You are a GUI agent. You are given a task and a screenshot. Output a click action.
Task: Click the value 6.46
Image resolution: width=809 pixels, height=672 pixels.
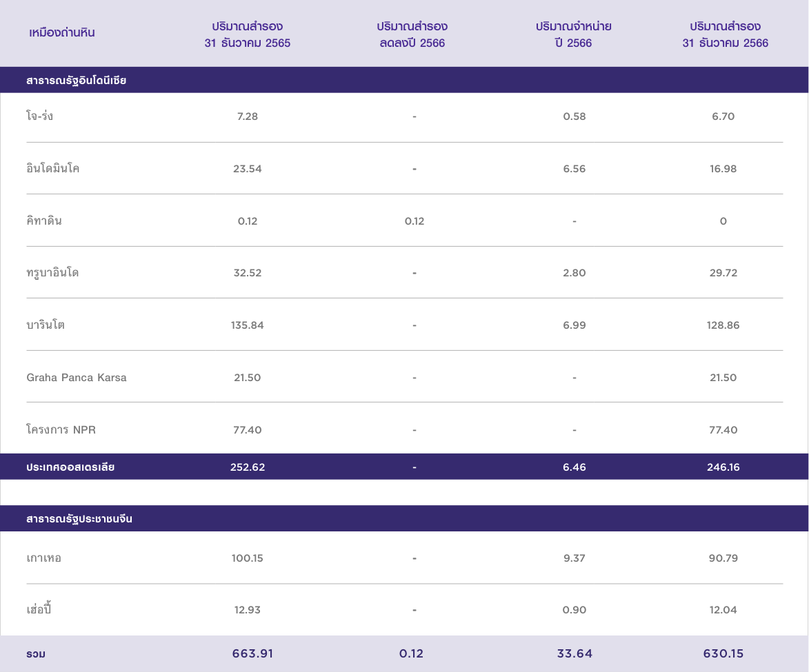pyautogui.click(x=575, y=467)
